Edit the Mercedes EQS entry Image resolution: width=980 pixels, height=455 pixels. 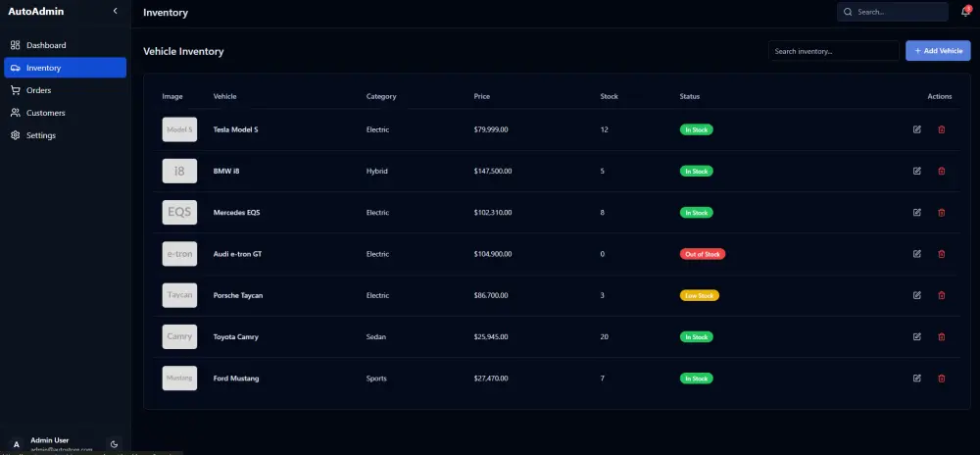[917, 213]
